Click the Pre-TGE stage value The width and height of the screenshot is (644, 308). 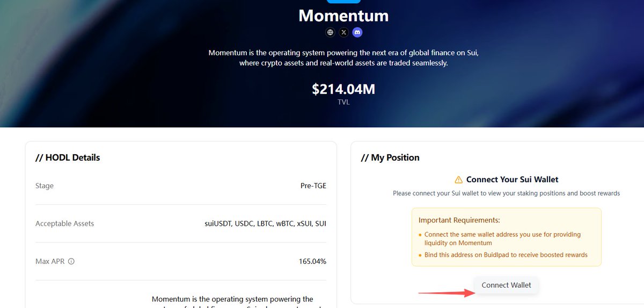click(313, 186)
